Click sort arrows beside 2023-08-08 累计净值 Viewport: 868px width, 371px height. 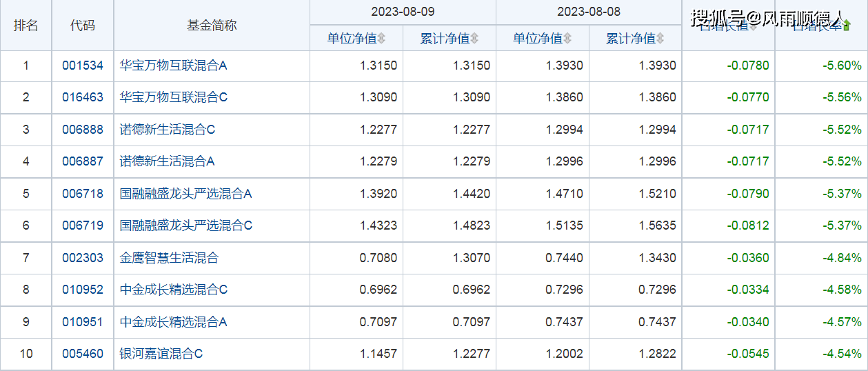click(x=660, y=39)
